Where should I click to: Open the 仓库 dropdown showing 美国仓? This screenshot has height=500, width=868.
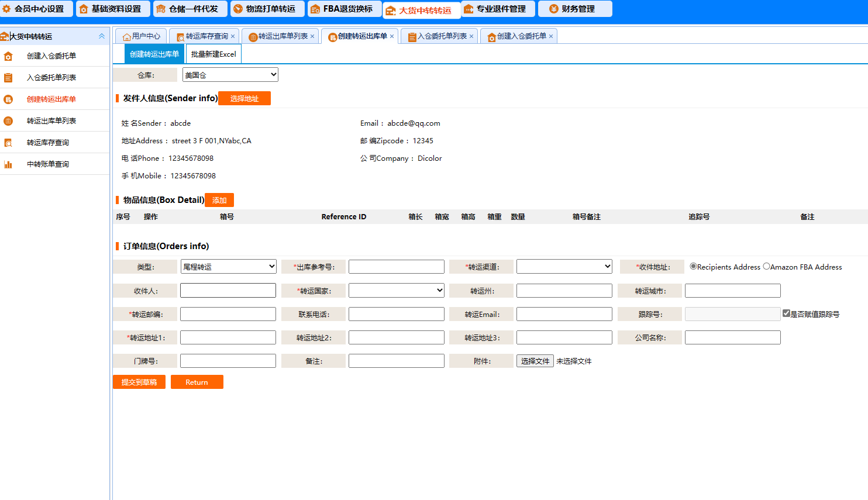coord(230,75)
